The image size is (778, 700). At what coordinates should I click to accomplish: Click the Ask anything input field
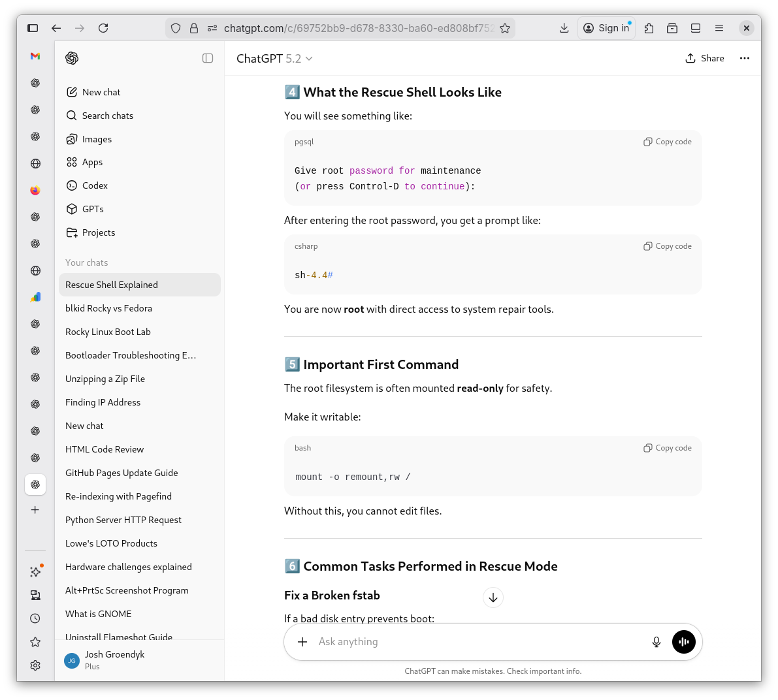pyautogui.click(x=477, y=642)
